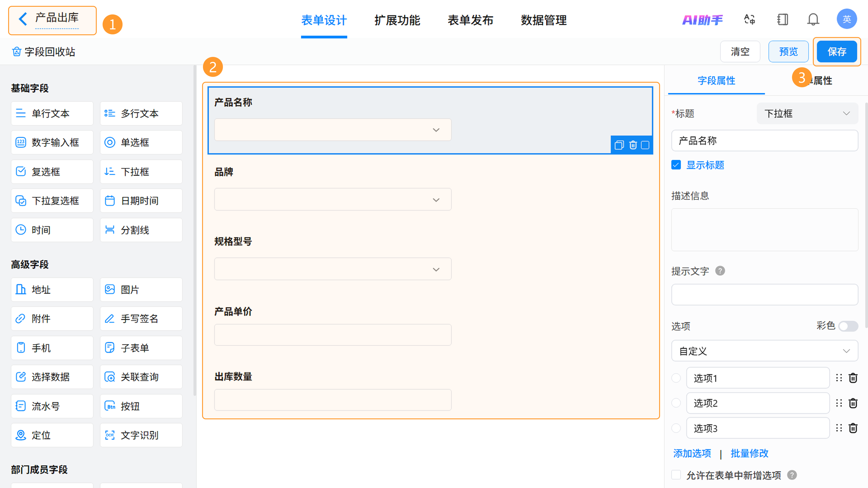Enable 允许在表单中新增选项 checkbox

pyautogui.click(x=676, y=475)
